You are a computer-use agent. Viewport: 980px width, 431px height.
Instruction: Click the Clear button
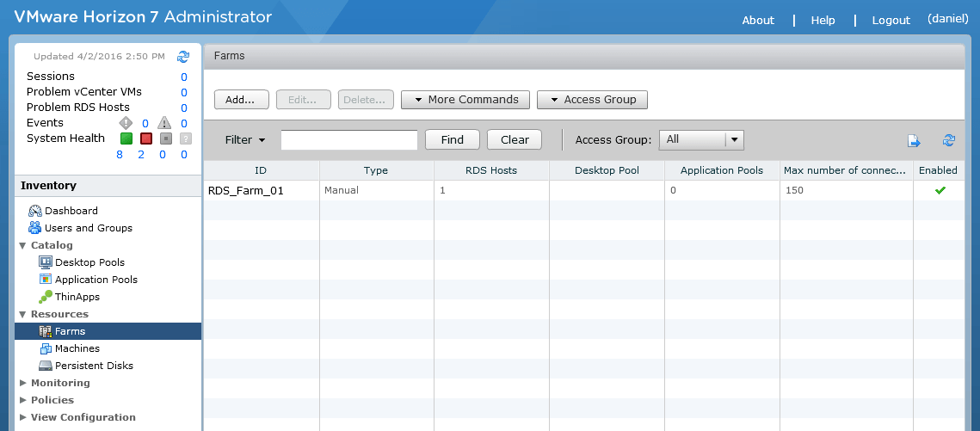click(515, 140)
